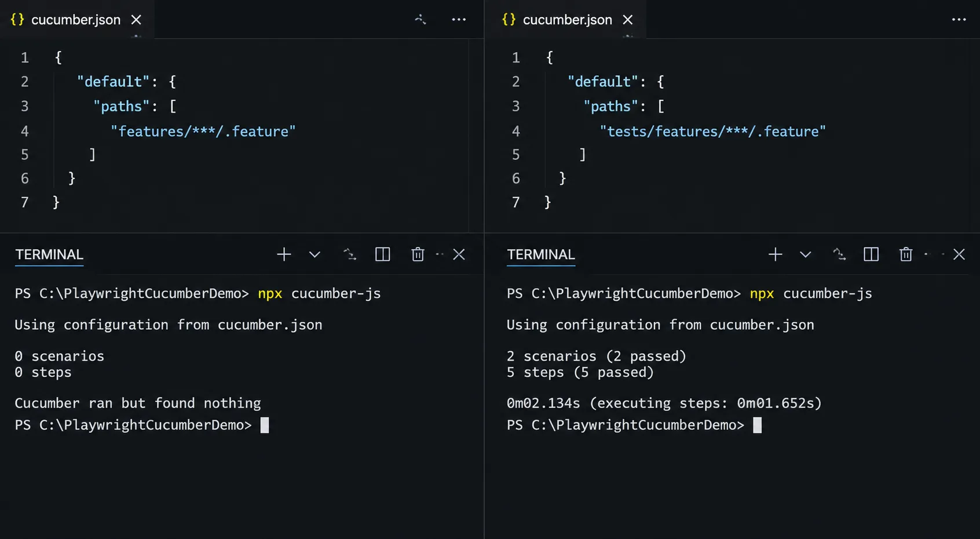Click "5 steps (5 passed)" in right terminal
This screenshot has height=539, width=980.
(x=580, y=372)
